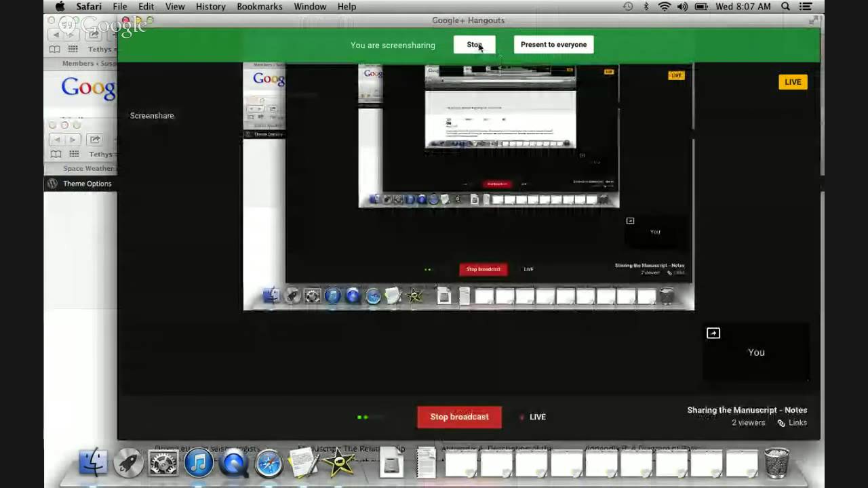Click the disk drive icon in the Dock
This screenshot has height=488, width=868.
(x=392, y=464)
